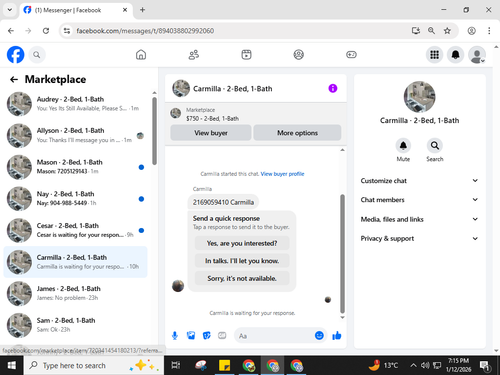Choose a GIF icon
500x375 pixels.
tap(222, 336)
